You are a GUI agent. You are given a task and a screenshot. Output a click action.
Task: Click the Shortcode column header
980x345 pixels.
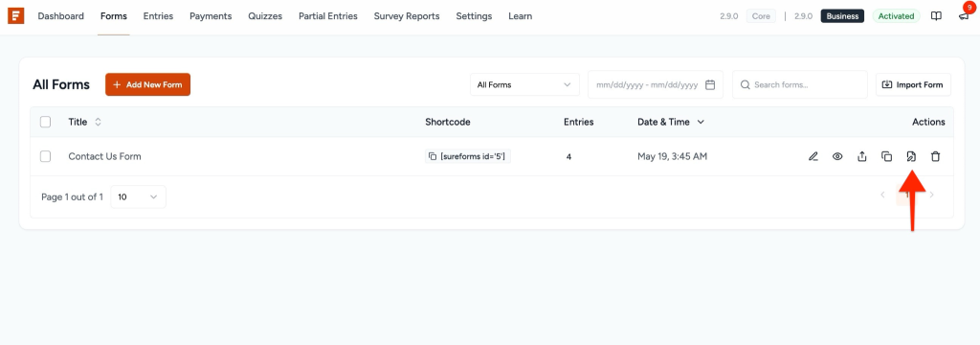(448, 122)
